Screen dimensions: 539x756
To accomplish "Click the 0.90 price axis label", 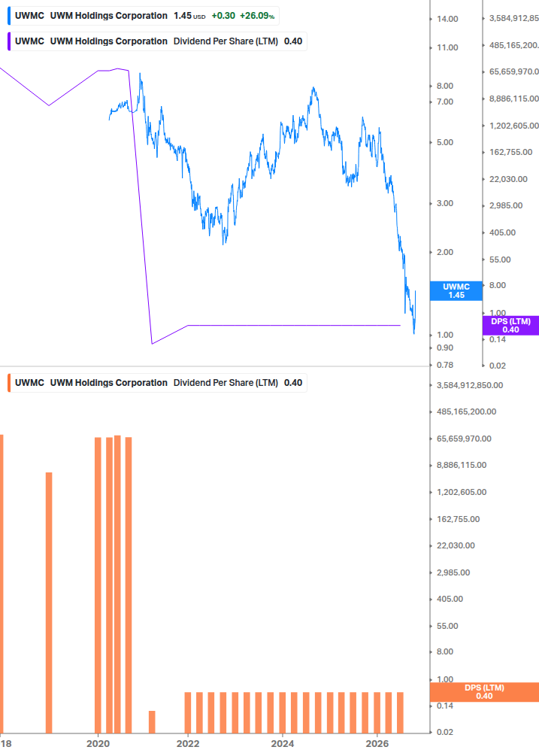I will pos(445,348).
